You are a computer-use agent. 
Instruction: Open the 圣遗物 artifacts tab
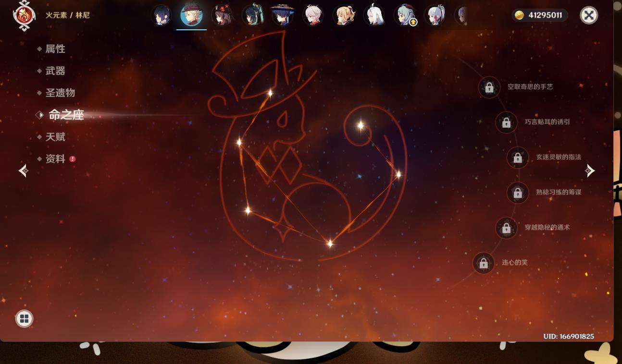coord(60,93)
